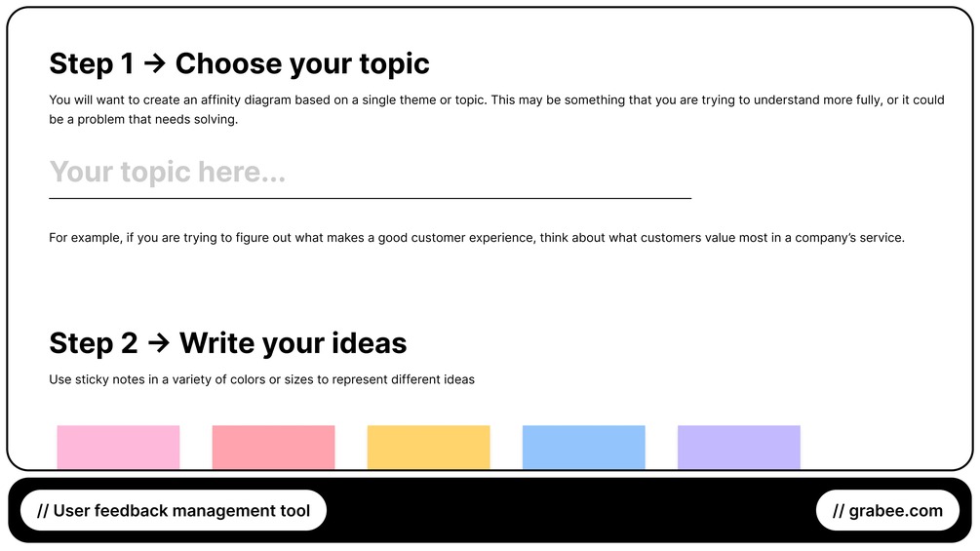Select the "Write your ideas" heading text
Image resolution: width=980 pixels, height=551 pixels.
[x=293, y=343]
